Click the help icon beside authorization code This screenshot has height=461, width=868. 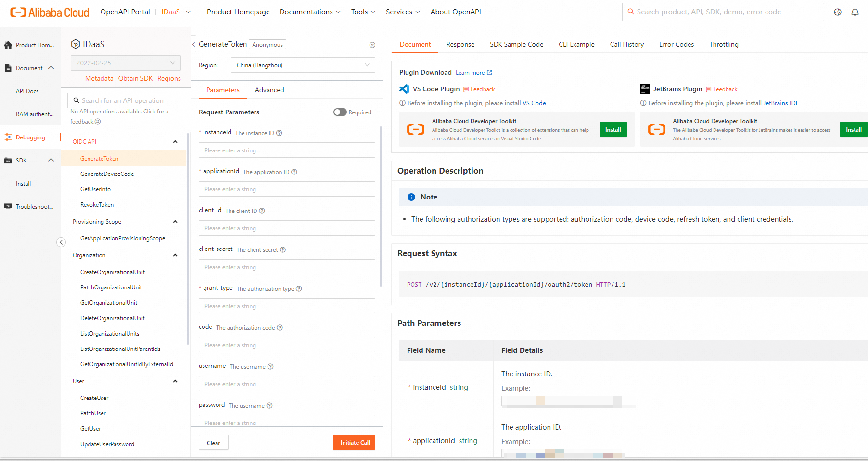click(x=280, y=328)
